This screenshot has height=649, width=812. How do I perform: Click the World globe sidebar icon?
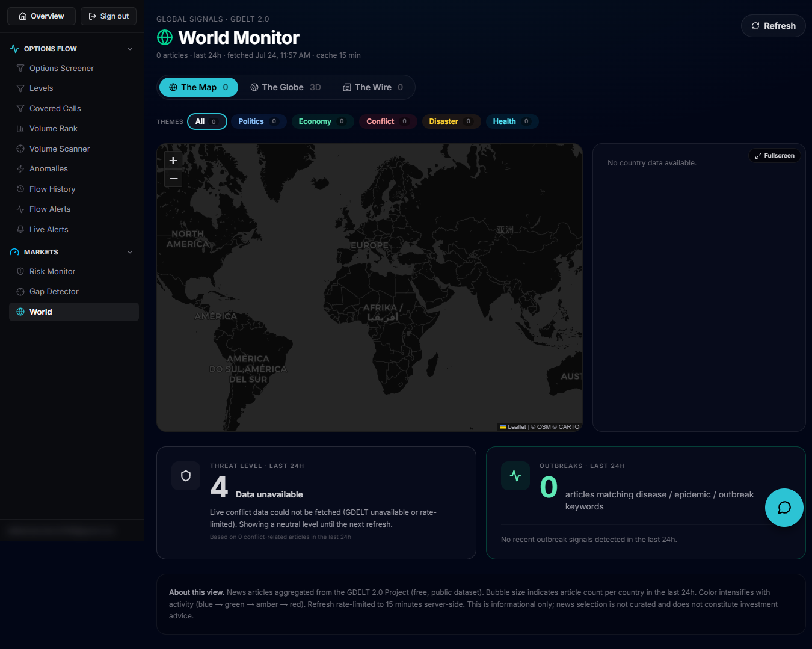(x=20, y=312)
